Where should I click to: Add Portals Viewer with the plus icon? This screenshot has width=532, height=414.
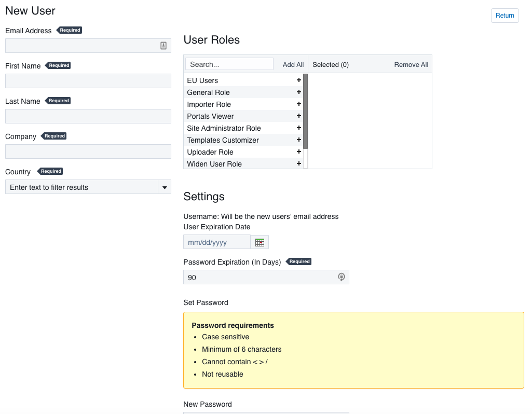pos(298,116)
